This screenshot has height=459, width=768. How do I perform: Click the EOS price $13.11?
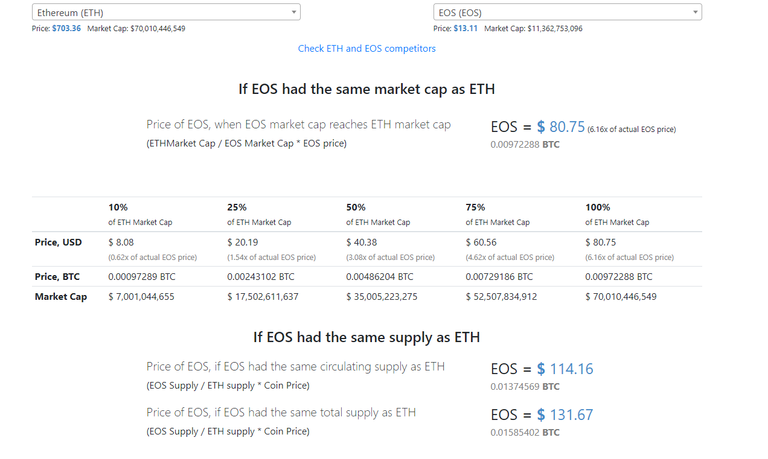tap(466, 28)
